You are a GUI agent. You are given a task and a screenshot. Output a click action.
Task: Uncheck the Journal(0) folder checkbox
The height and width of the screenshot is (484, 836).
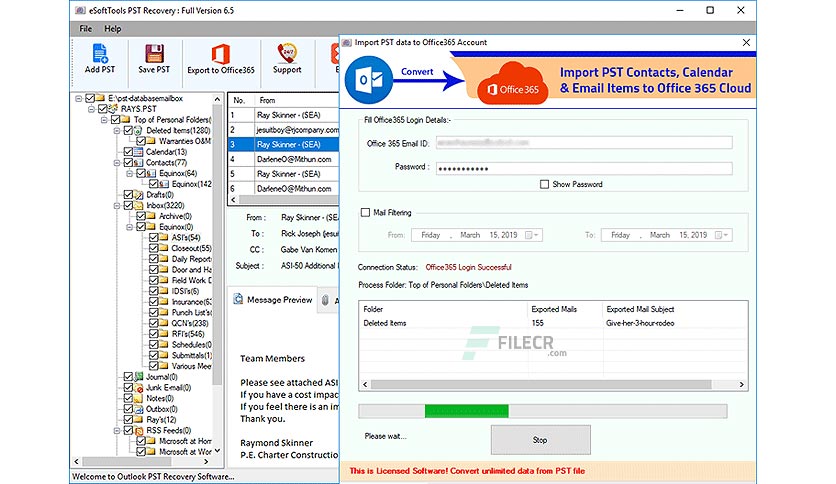click(x=128, y=376)
